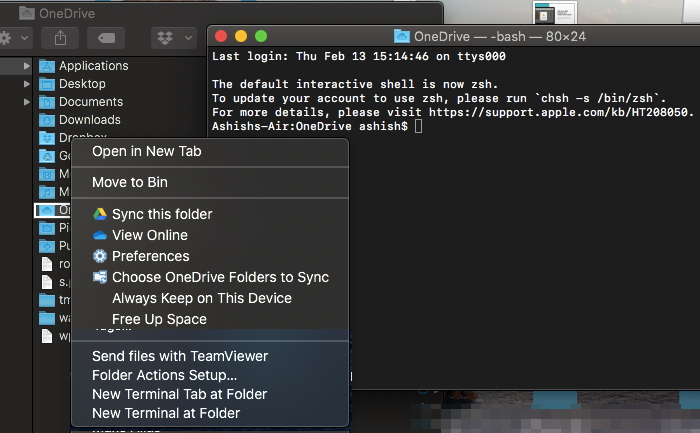
Task: Choose Folder Actions Setup…
Action: [210, 375]
